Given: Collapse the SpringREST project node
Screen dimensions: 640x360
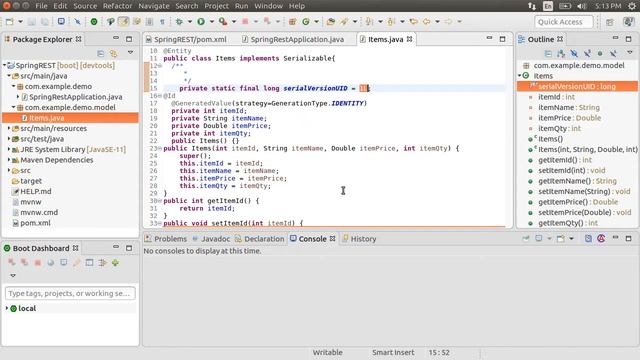Looking at the screenshot, I should click(x=4, y=65).
